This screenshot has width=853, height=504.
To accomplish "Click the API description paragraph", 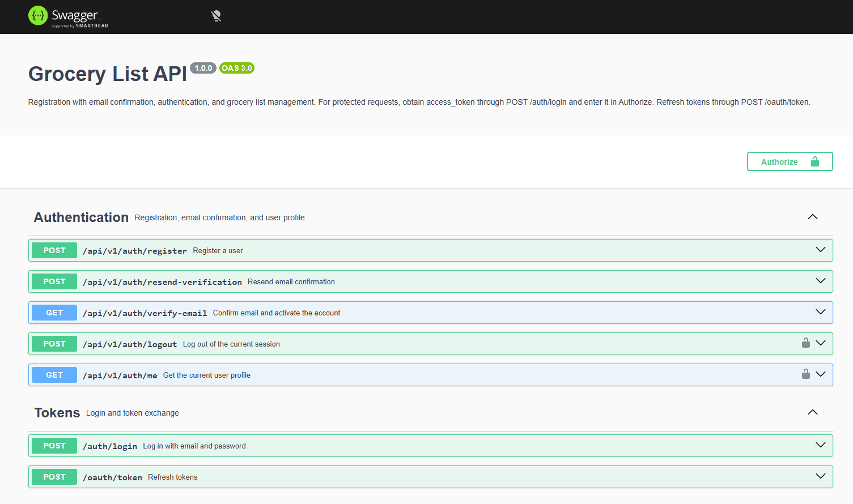I will pos(419,102).
